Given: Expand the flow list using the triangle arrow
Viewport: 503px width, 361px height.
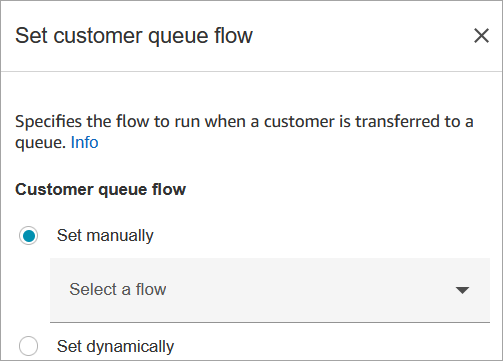Looking at the screenshot, I should click(462, 290).
